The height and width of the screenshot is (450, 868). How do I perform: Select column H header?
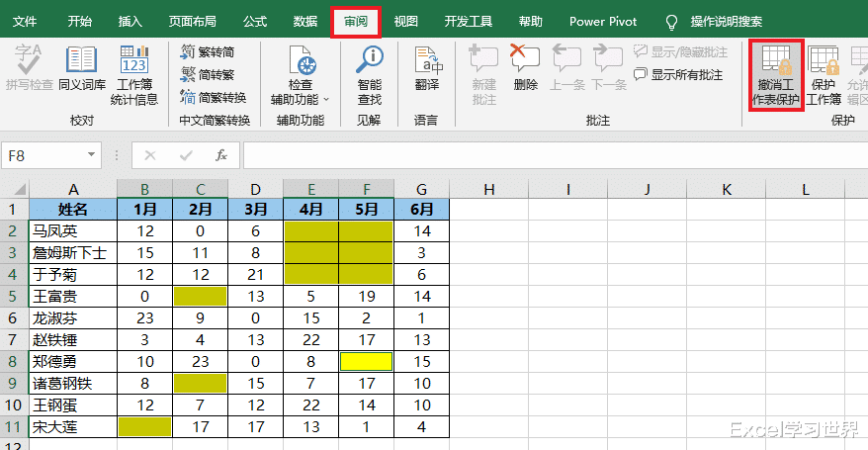pos(488,190)
